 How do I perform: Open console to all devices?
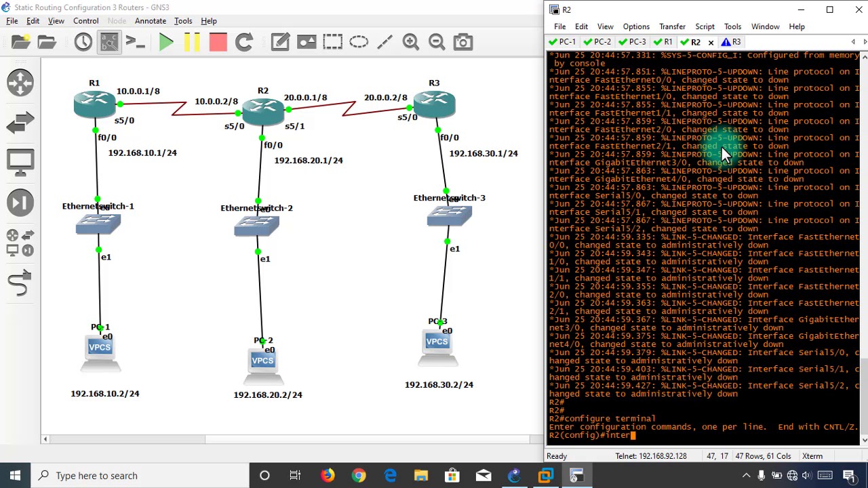(x=135, y=42)
